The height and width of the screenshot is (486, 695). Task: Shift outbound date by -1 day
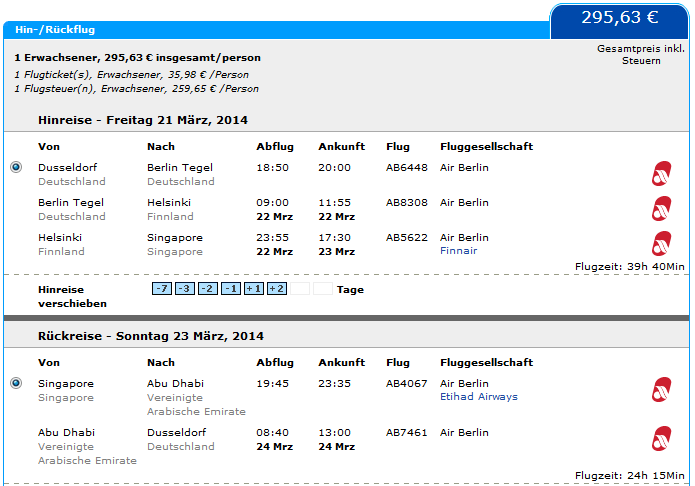click(x=231, y=289)
